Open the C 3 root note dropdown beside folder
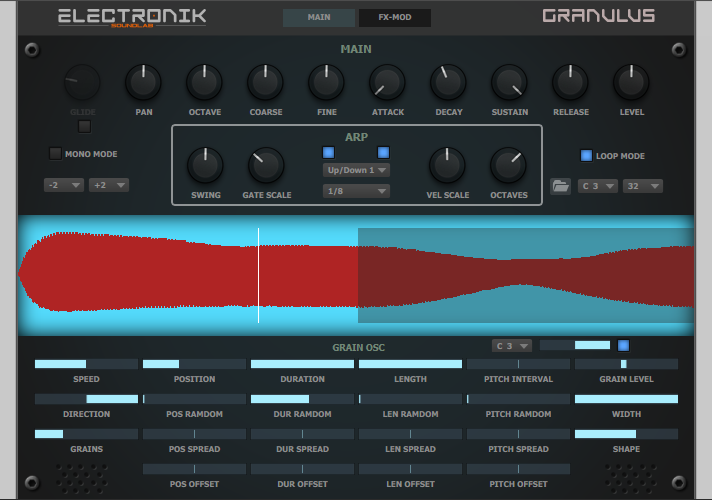 tap(598, 186)
